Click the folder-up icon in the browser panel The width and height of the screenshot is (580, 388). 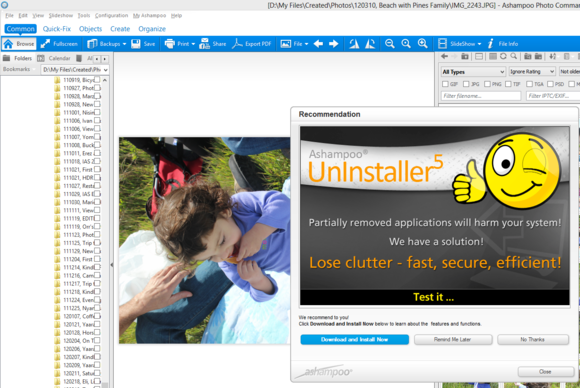(x=465, y=56)
